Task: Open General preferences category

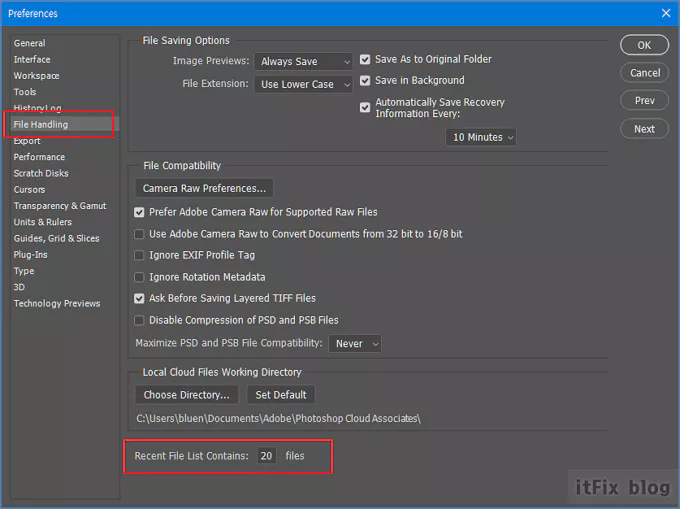Action: point(29,43)
